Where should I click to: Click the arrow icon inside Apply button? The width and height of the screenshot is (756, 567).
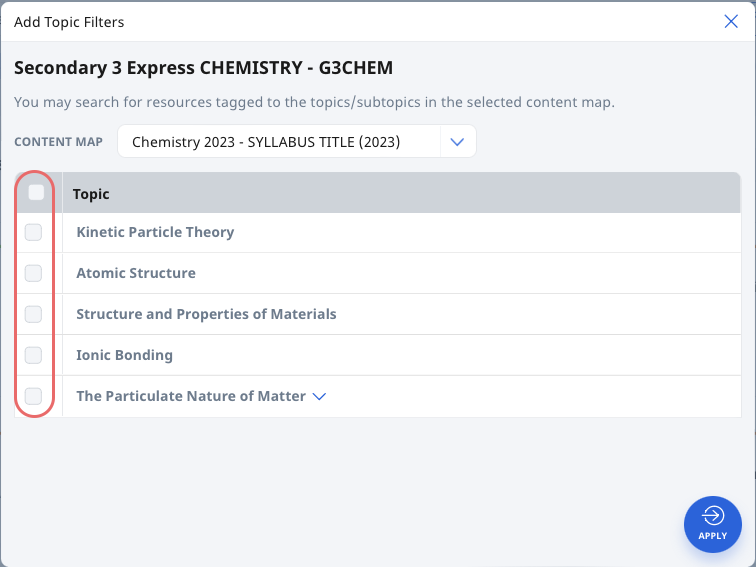coord(713,515)
